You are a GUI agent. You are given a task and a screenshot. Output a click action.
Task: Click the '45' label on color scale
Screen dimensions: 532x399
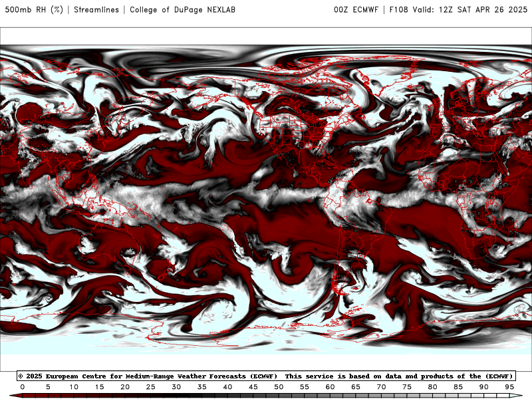[x=253, y=387]
